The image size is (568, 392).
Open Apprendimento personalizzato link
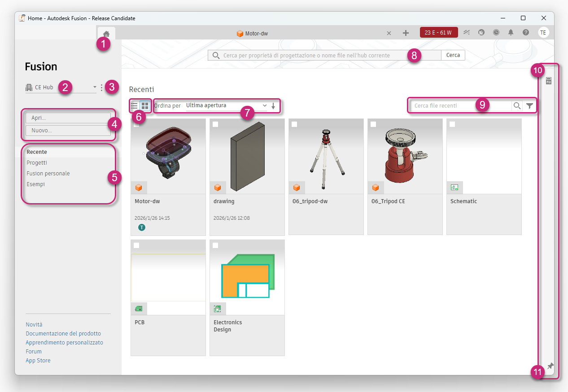65,343
